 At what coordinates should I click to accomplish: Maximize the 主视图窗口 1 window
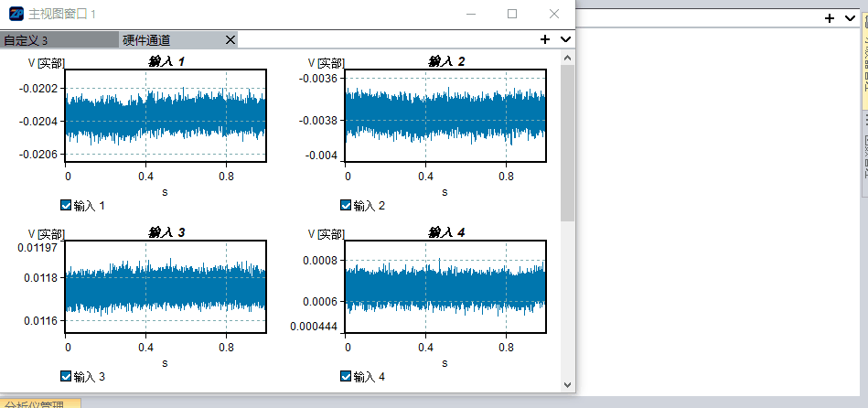pyautogui.click(x=512, y=14)
